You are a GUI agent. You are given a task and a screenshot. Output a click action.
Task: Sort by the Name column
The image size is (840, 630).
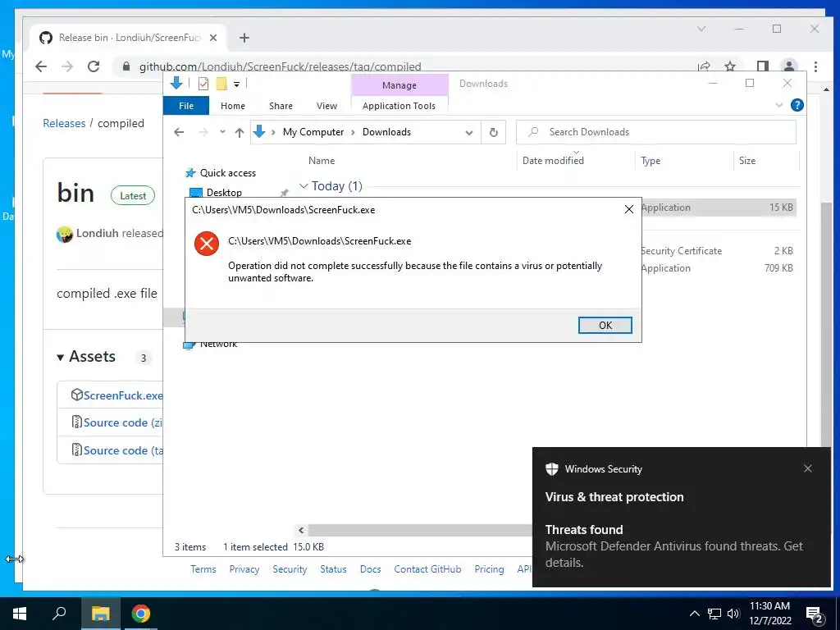point(322,160)
